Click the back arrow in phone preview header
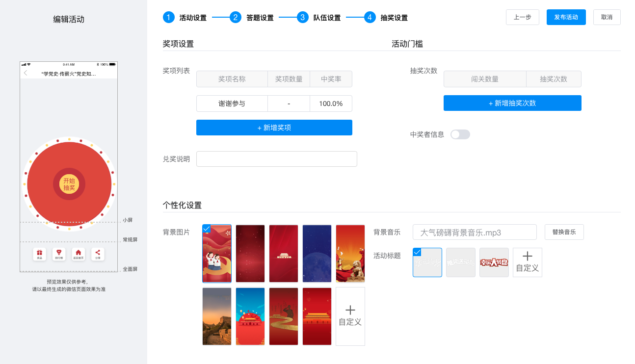This screenshot has width=635, height=364. click(x=26, y=73)
